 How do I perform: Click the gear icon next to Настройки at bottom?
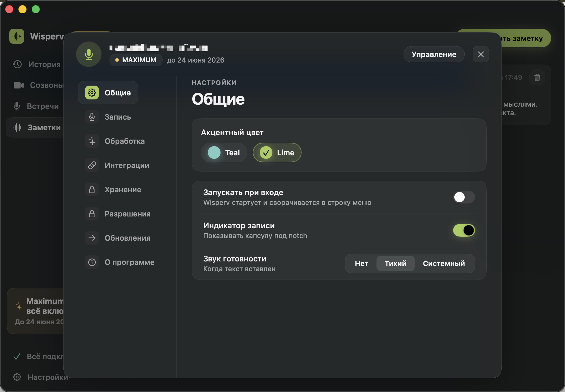pyautogui.click(x=17, y=377)
